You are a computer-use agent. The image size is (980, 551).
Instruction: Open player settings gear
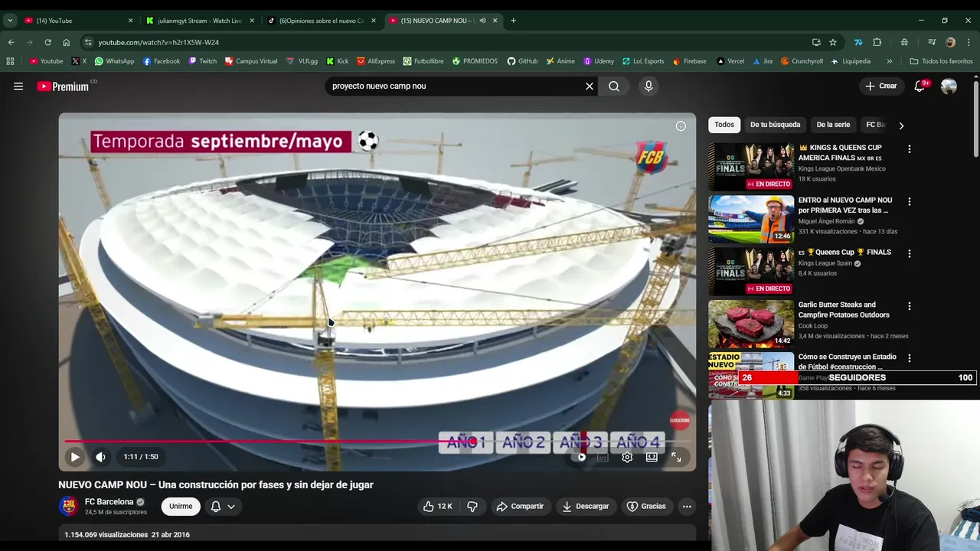[x=627, y=457]
